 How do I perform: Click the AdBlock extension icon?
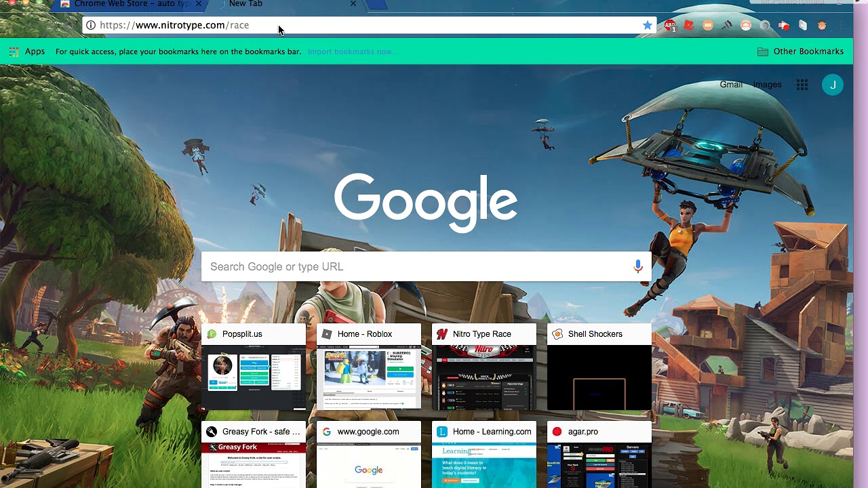pyautogui.click(x=670, y=26)
